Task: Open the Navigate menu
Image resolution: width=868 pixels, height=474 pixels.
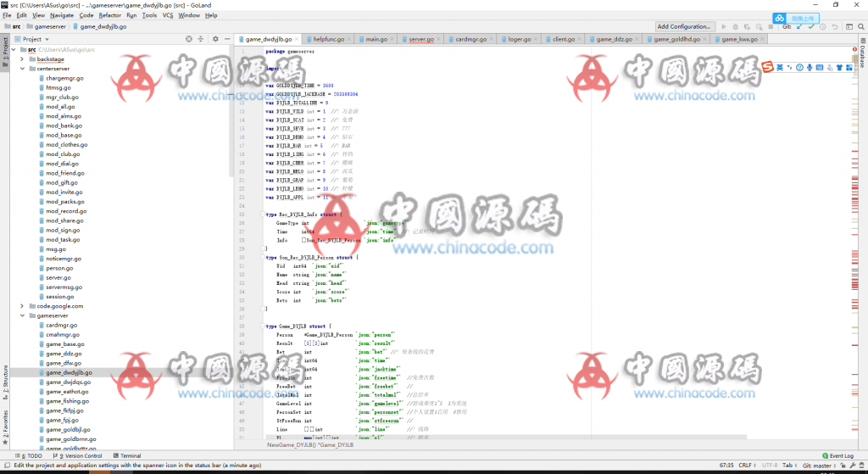Action: pos(61,15)
